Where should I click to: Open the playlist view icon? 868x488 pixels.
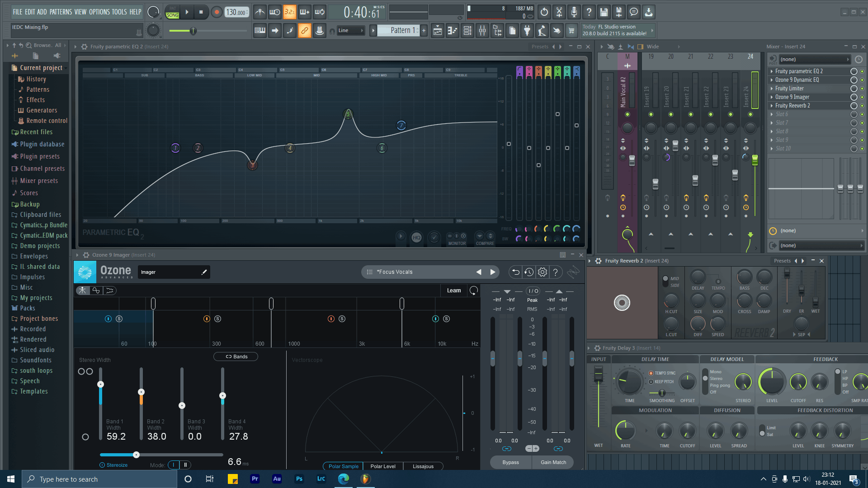[437, 31]
